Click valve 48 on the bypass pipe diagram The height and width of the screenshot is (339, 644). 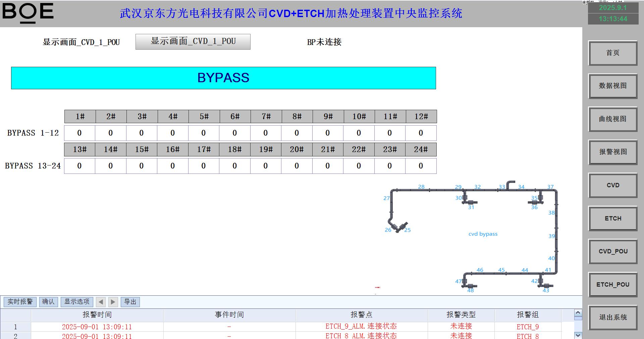click(x=470, y=286)
